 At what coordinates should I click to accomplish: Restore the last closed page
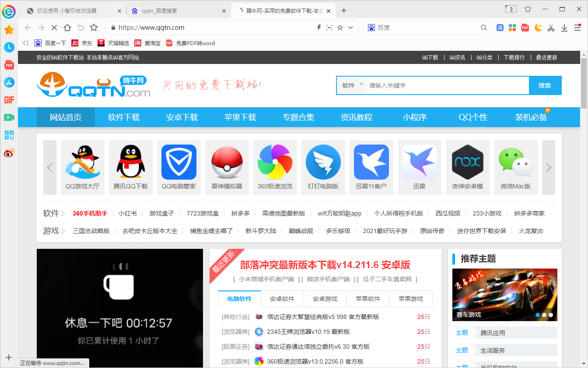click(x=80, y=28)
